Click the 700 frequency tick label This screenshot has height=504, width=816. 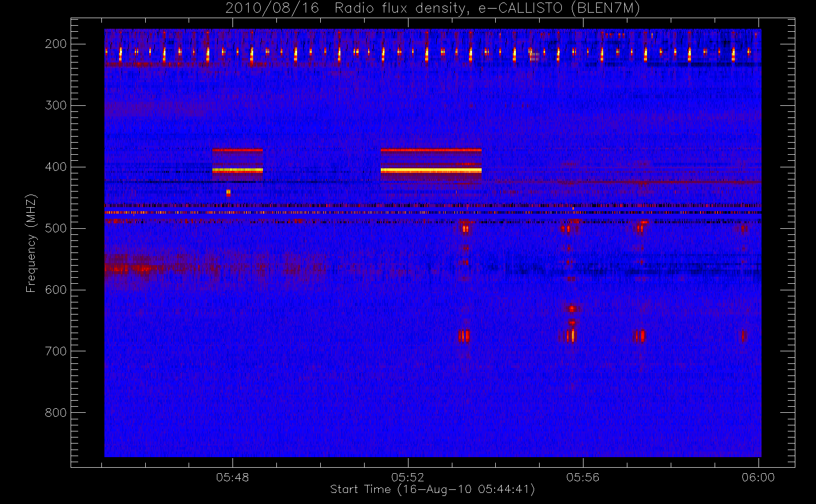point(55,351)
